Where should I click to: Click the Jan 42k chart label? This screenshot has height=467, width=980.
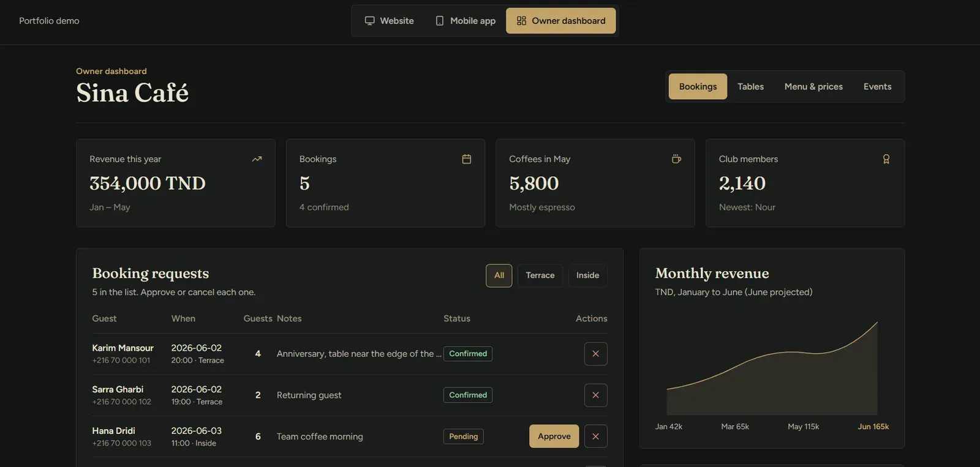coord(668,427)
